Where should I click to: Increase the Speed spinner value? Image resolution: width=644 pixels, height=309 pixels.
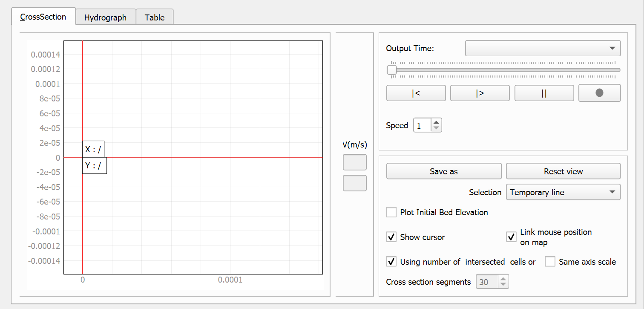(x=436, y=123)
